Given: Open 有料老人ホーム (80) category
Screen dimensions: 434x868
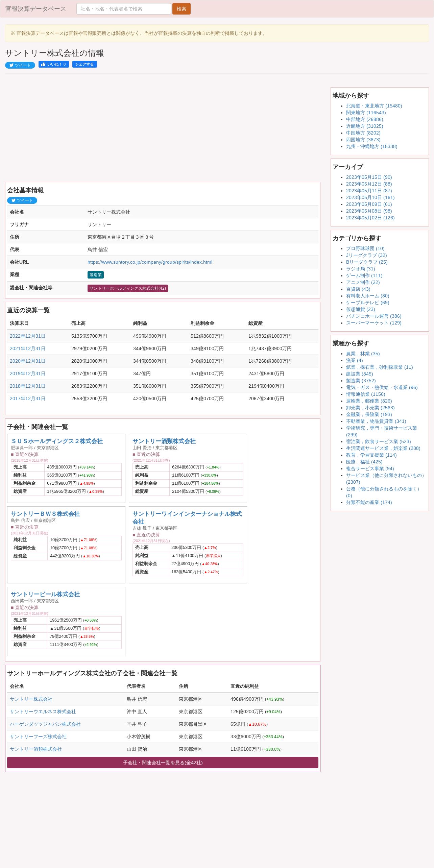Looking at the screenshot, I should [367, 296].
